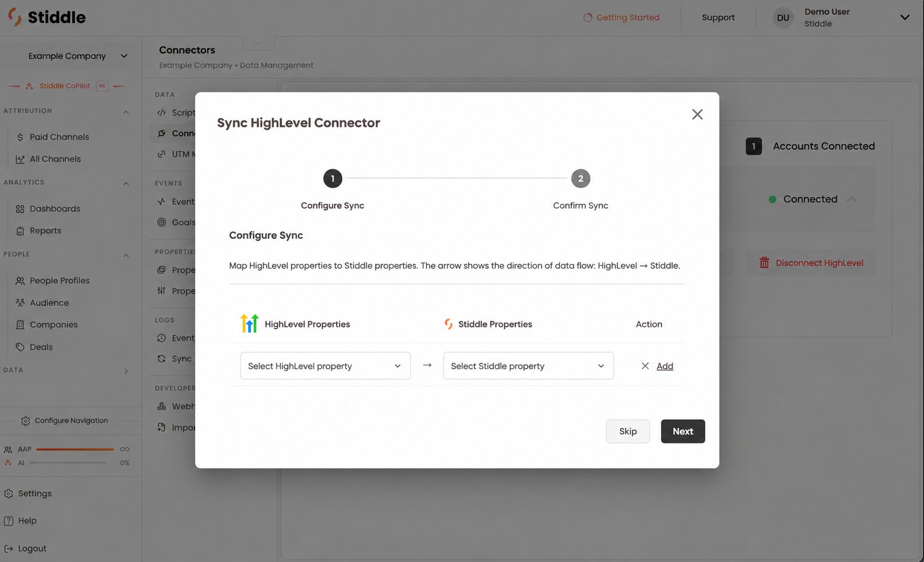Click the Add link in Action column

pyautogui.click(x=664, y=366)
